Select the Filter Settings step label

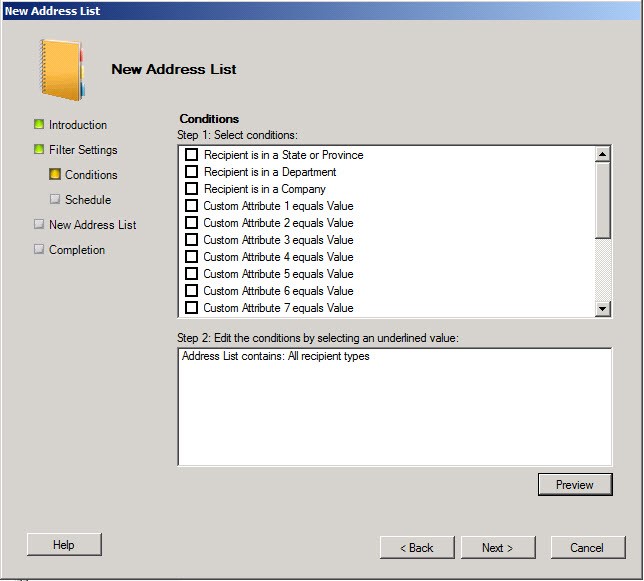tap(83, 150)
